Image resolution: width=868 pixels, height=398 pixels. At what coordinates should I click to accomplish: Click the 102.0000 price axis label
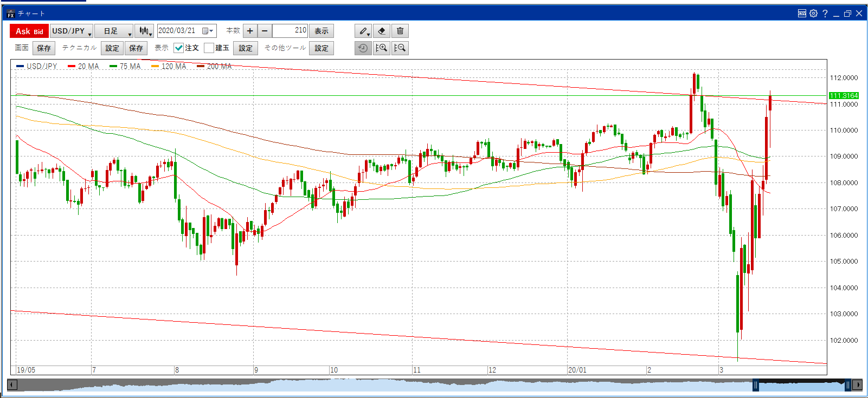tap(844, 340)
